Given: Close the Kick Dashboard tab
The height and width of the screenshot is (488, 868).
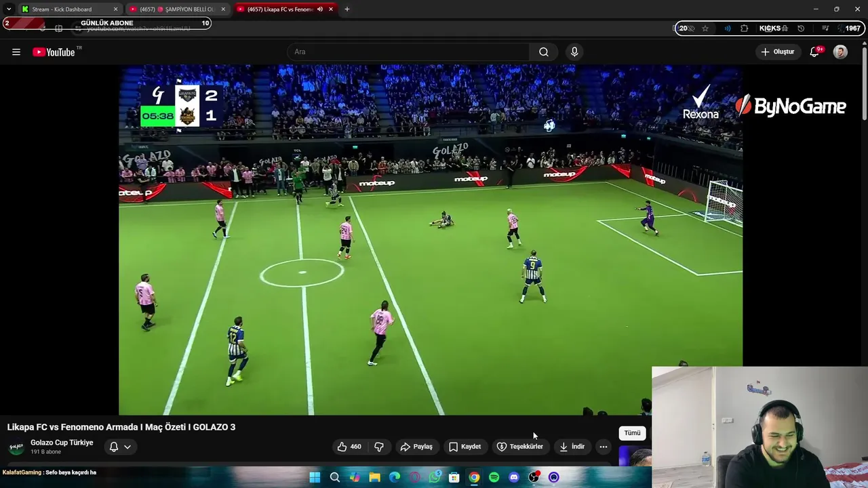Looking at the screenshot, I should [115, 9].
